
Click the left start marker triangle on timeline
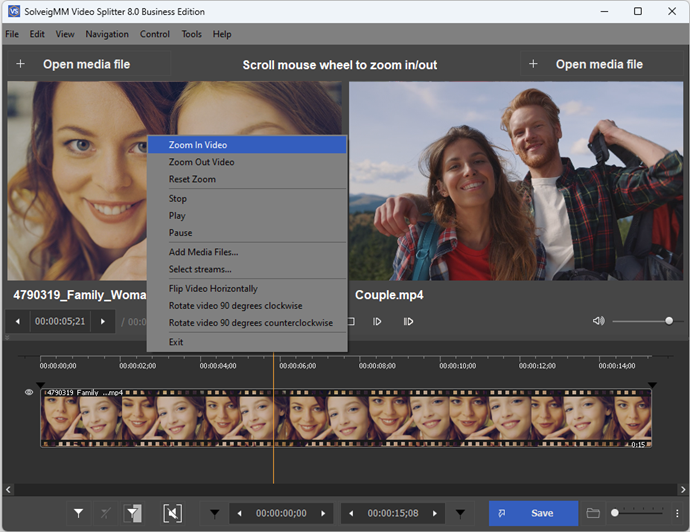40,385
